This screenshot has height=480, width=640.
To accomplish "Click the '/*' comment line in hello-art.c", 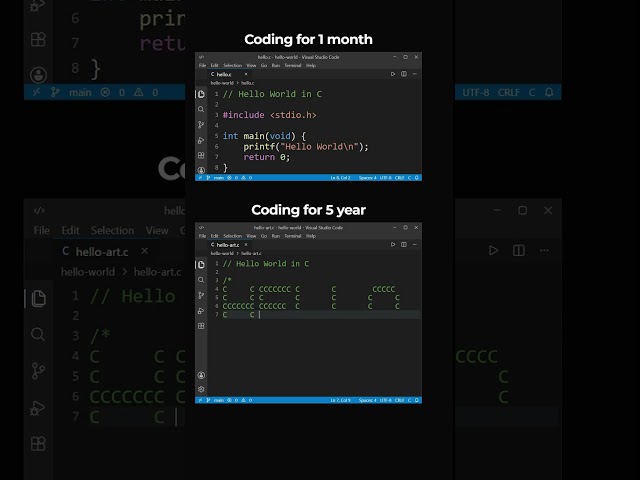I will coord(227,280).
